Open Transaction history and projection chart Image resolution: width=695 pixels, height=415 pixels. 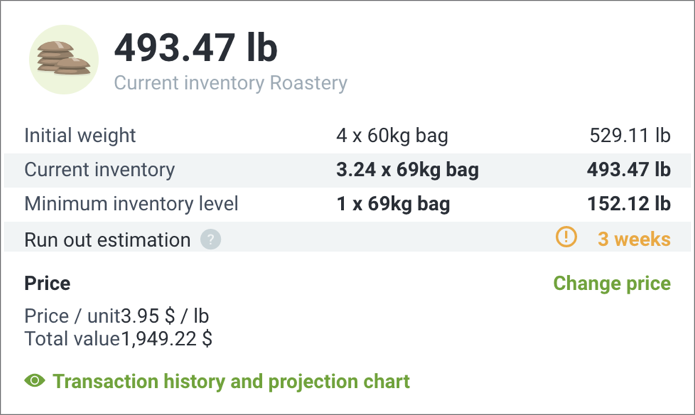point(231,381)
